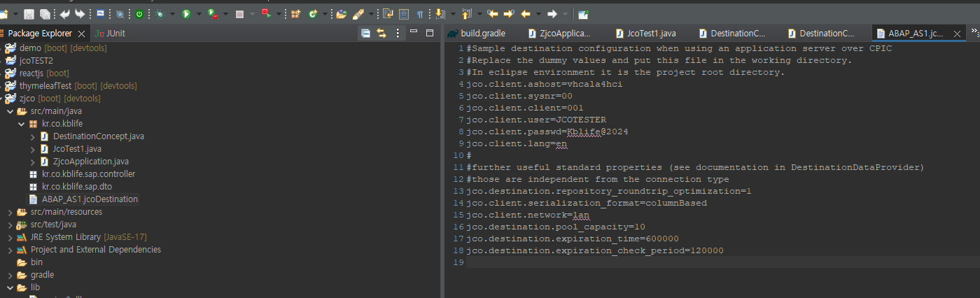Screen dimensions: 980x298
Task: Click the Undo arrow in toolbar
Action: pyautogui.click(x=65, y=14)
